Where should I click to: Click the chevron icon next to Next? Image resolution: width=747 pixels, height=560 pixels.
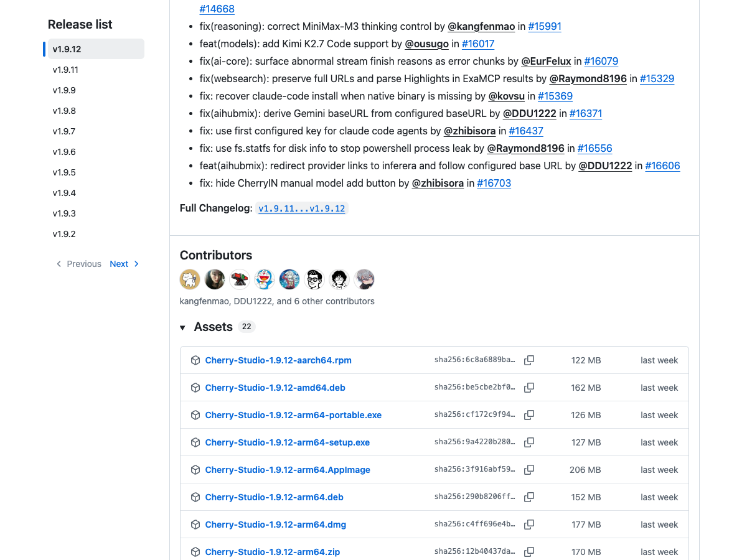(x=136, y=264)
